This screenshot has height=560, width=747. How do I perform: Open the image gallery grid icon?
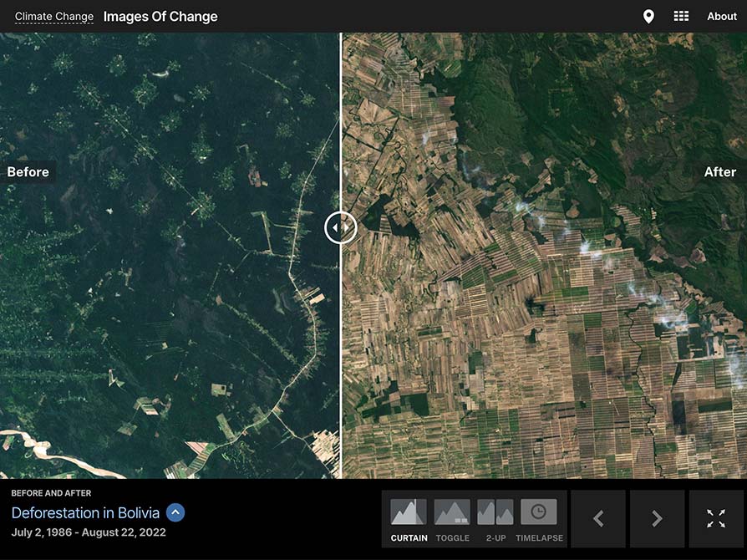click(681, 16)
